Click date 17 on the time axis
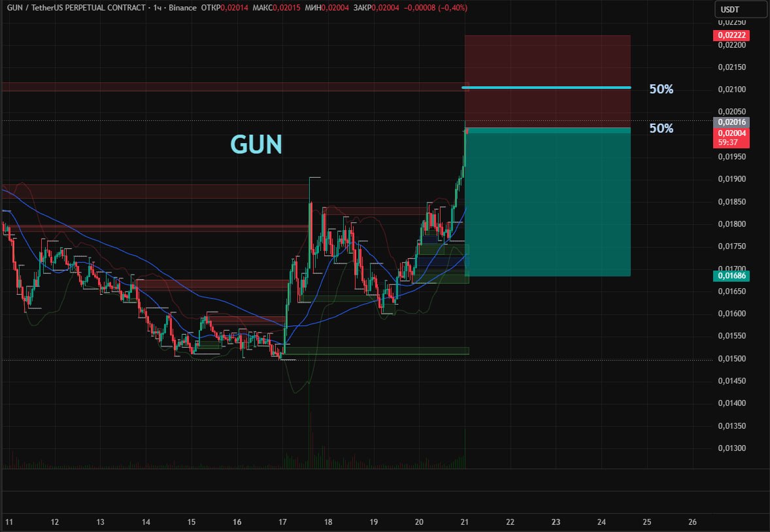This screenshot has height=532, width=770. [x=282, y=522]
